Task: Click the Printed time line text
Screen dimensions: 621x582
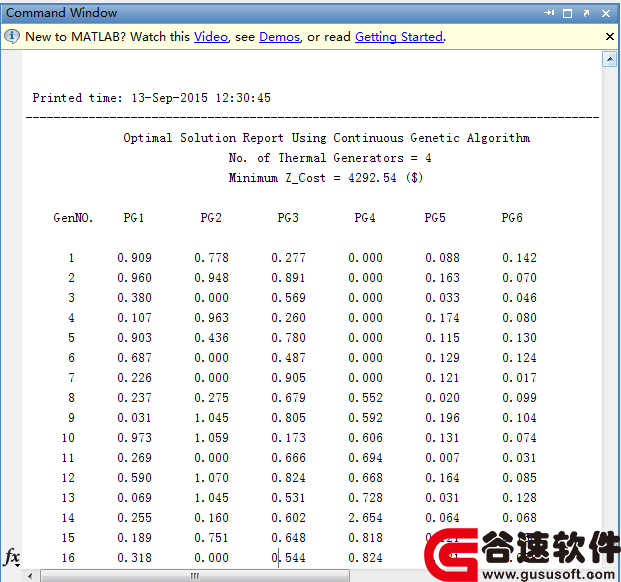Action: click(151, 98)
